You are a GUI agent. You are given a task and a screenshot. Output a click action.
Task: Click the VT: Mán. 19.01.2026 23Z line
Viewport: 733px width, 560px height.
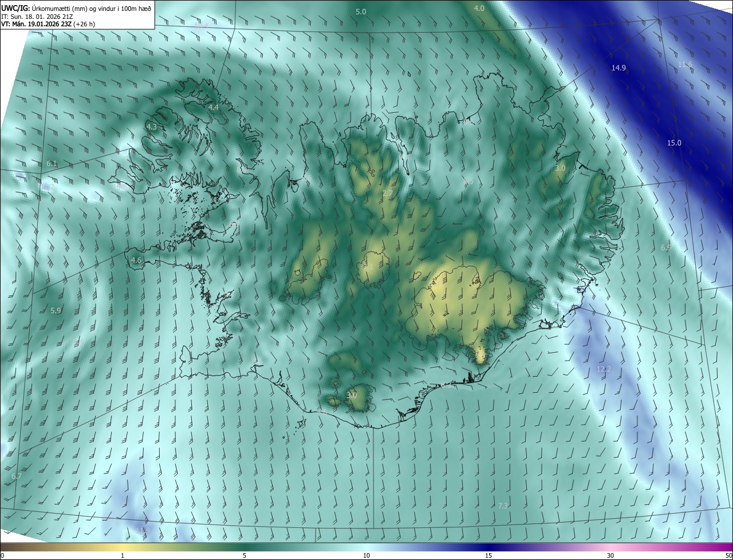pos(48,24)
